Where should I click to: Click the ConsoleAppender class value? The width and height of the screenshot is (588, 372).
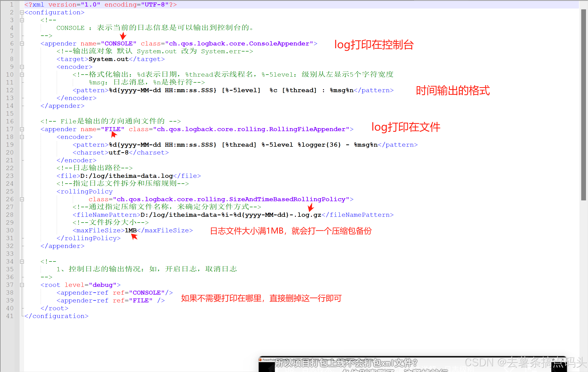click(x=239, y=43)
